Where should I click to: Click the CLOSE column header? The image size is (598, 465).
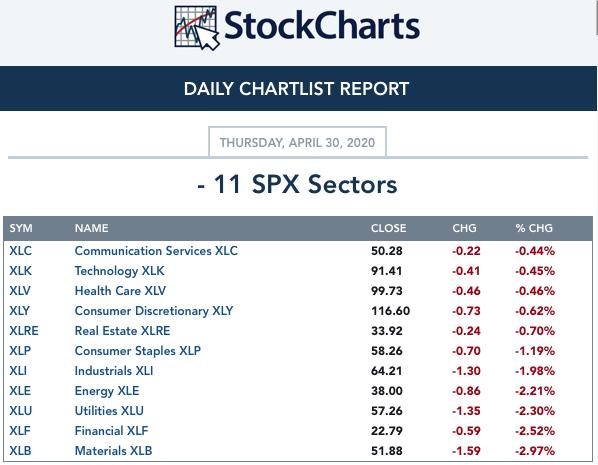[388, 228]
